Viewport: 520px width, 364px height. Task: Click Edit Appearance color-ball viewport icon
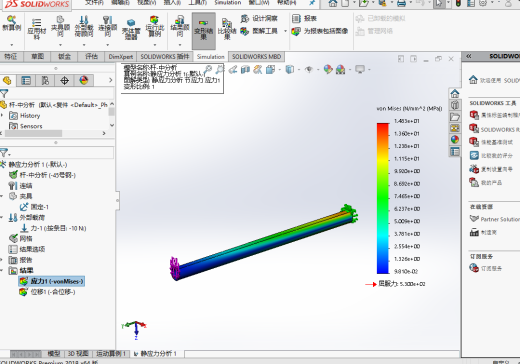click(328, 69)
